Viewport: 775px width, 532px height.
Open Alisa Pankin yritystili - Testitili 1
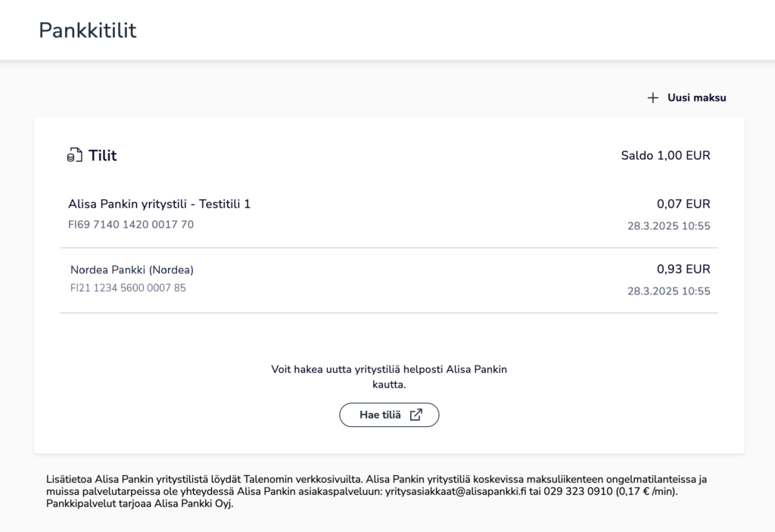389,215
